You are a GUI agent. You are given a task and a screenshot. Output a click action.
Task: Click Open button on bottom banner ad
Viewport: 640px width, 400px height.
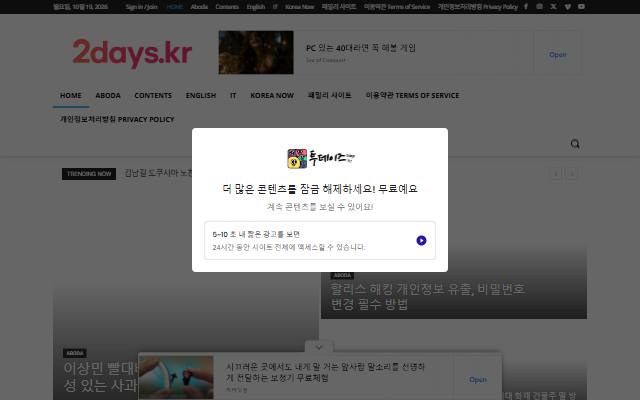pyautogui.click(x=478, y=380)
